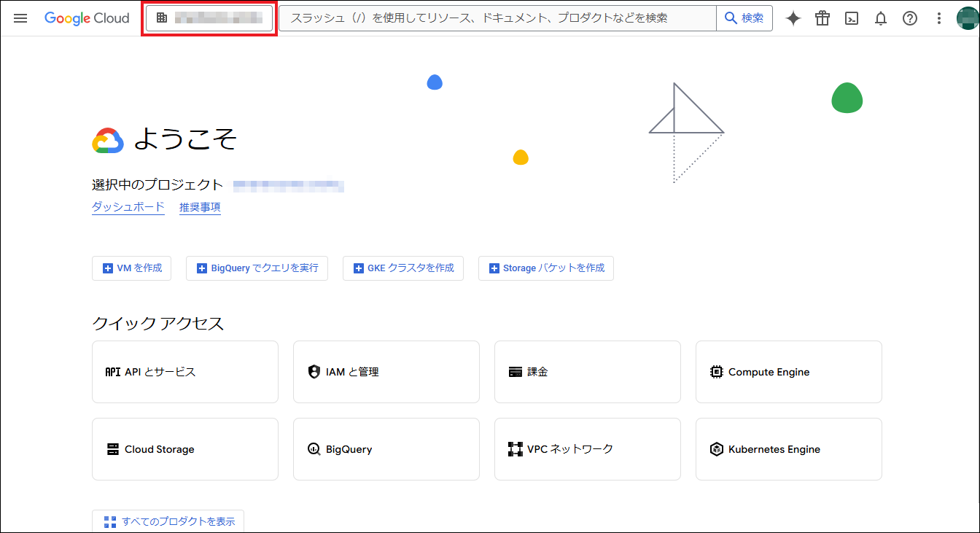Open the project selector dropdown
The image size is (980, 533).
pyautogui.click(x=209, y=18)
